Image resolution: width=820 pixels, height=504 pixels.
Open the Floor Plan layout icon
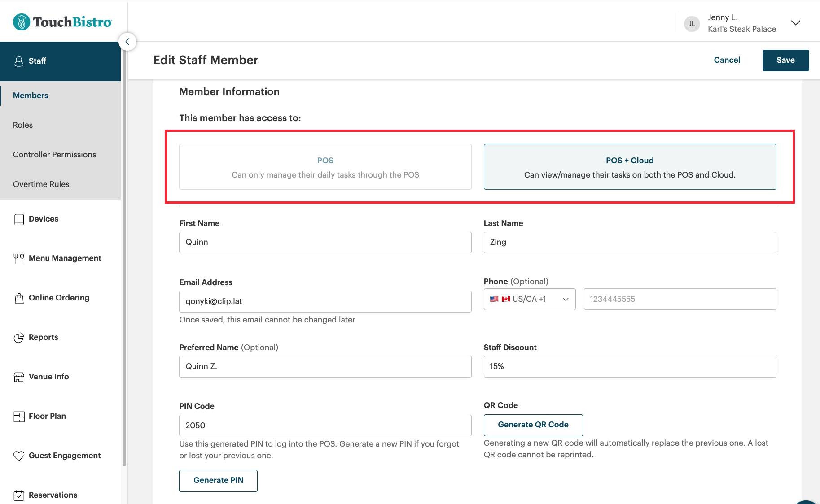pos(19,417)
